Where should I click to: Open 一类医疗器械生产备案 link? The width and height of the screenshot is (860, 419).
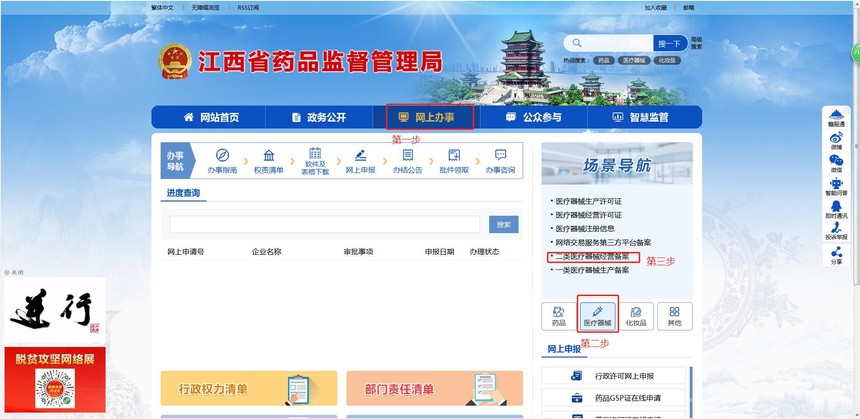coord(592,270)
